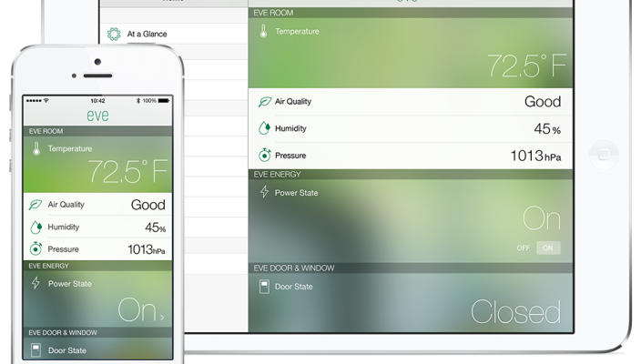Tap the Humidity droplet icon on iPad
The image size is (641, 364).
265,129
